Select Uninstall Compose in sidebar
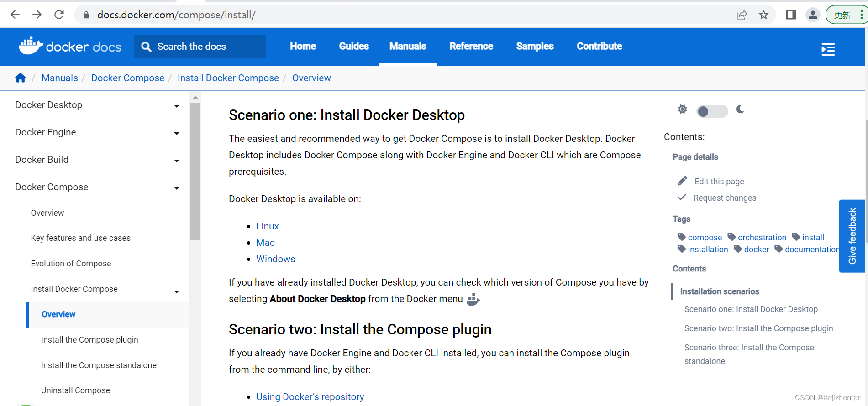 [x=75, y=390]
